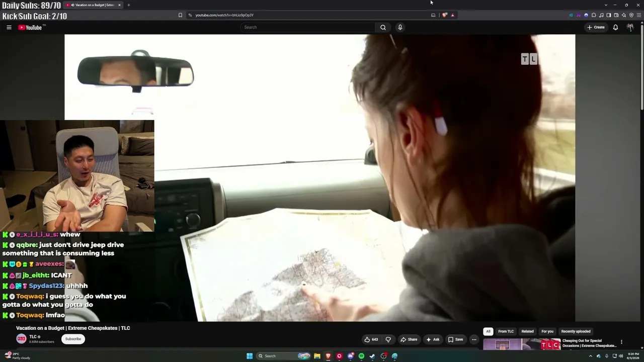Open Spotify from the taskbar
This screenshot has height=362, width=644.
(361, 356)
